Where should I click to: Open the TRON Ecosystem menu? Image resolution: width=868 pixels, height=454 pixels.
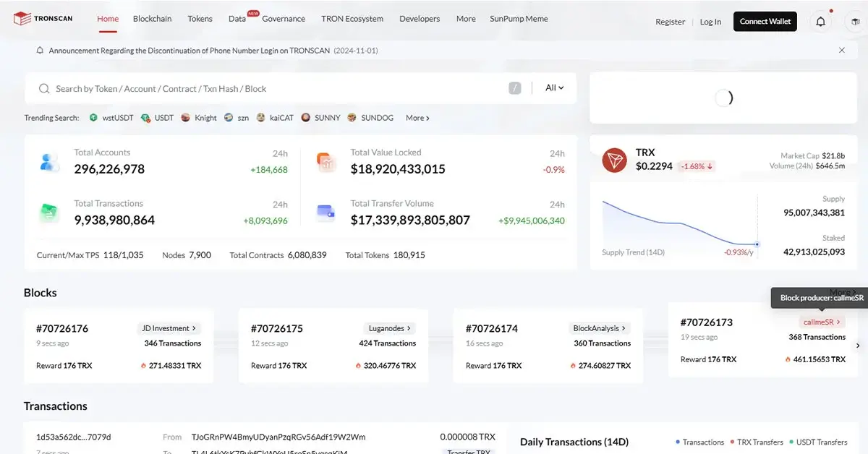point(352,19)
